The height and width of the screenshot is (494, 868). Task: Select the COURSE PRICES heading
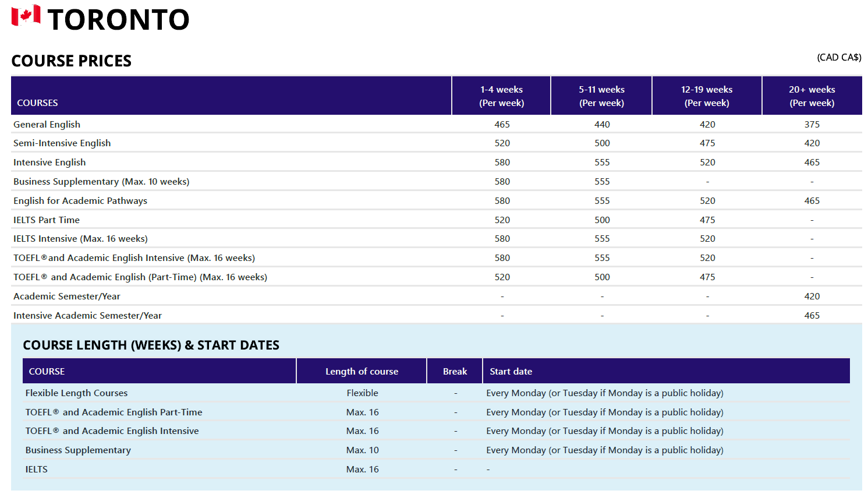click(72, 61)
